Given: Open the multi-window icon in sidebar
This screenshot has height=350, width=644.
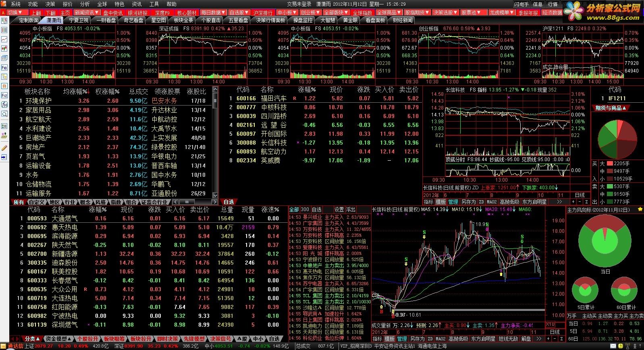Looking at the screenshot, I should point(4,58).
